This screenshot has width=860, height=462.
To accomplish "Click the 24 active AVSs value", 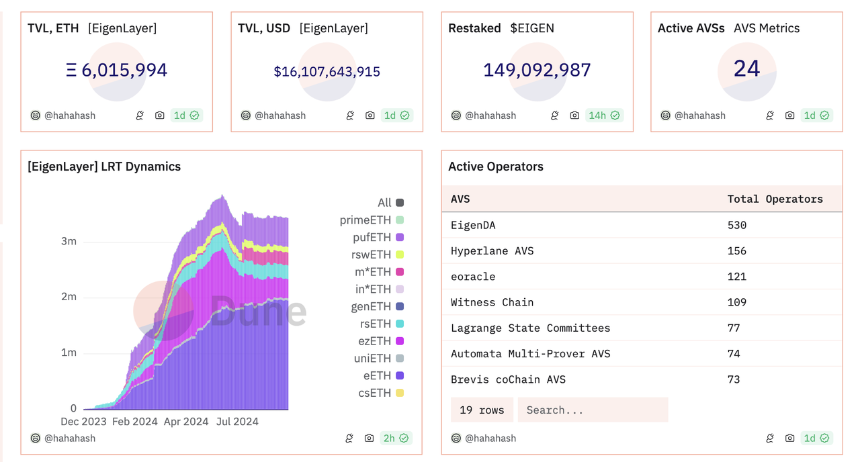I will [x=746, y=69].
